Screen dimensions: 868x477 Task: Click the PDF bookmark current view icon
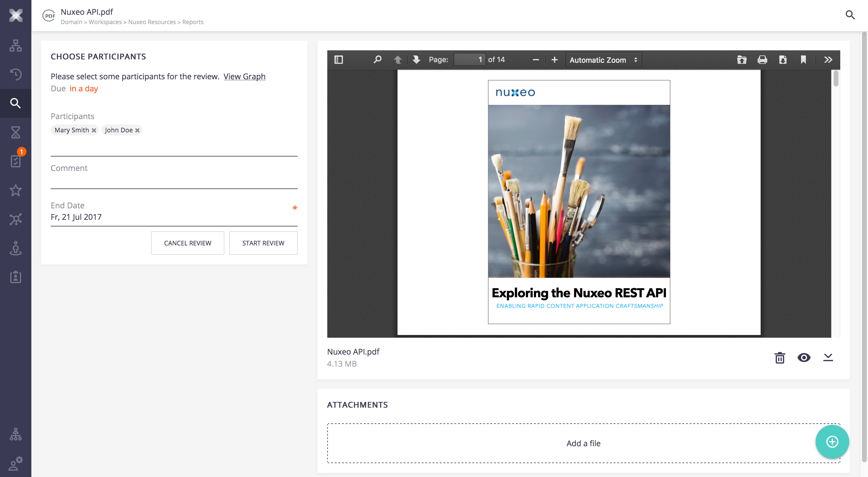coord(803,60)
